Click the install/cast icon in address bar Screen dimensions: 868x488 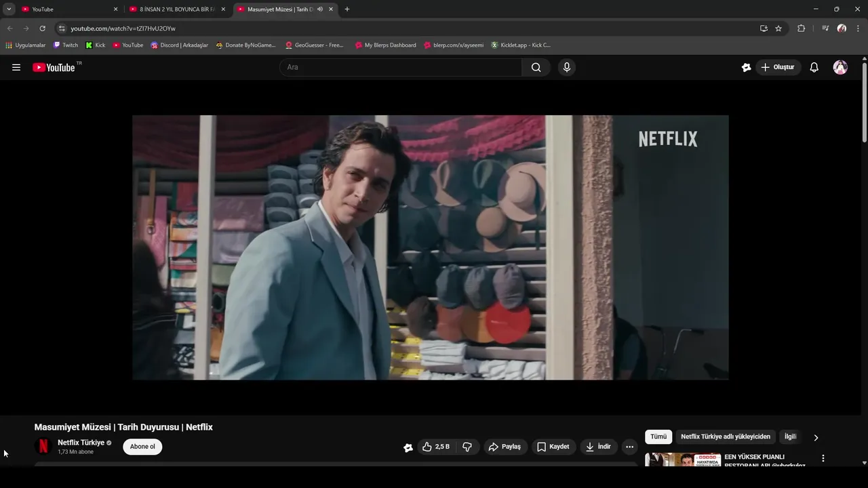[764, 28]
